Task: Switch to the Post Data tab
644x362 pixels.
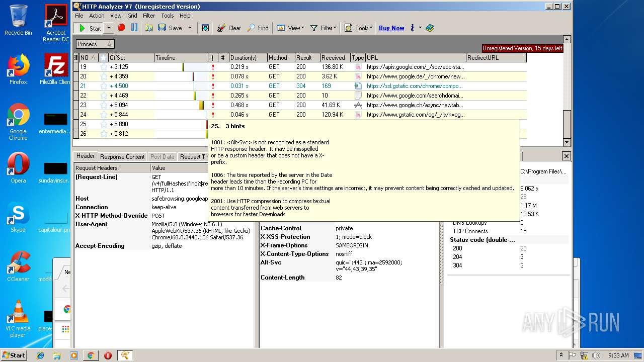Action: click(x=163, y=157)
